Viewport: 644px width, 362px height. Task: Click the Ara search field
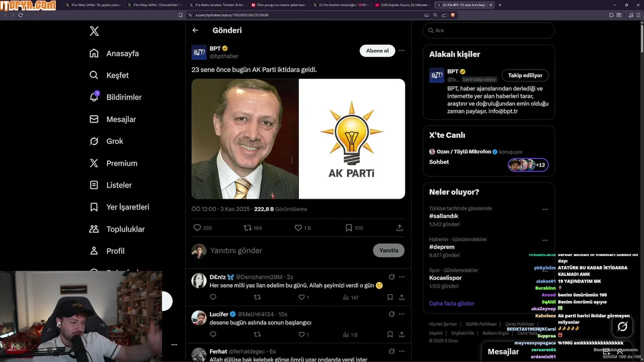point(489,30)
